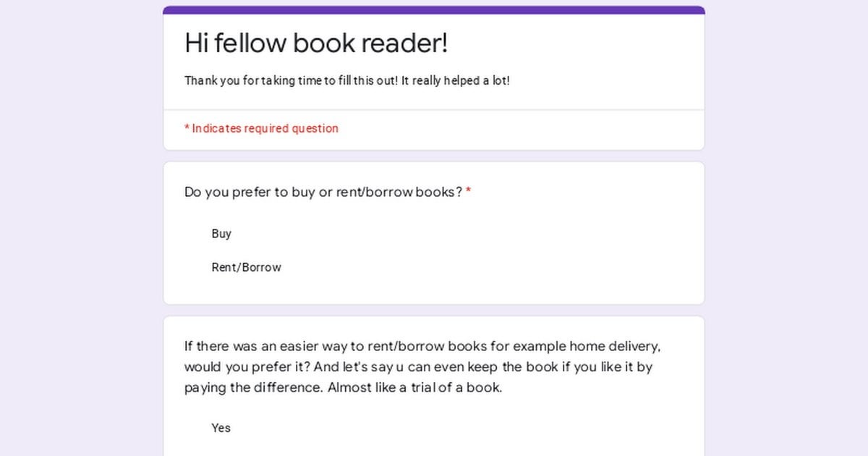Click empty space right of the Yes option
This screenshot has width=868, height=456.
[x=463, y=428]
